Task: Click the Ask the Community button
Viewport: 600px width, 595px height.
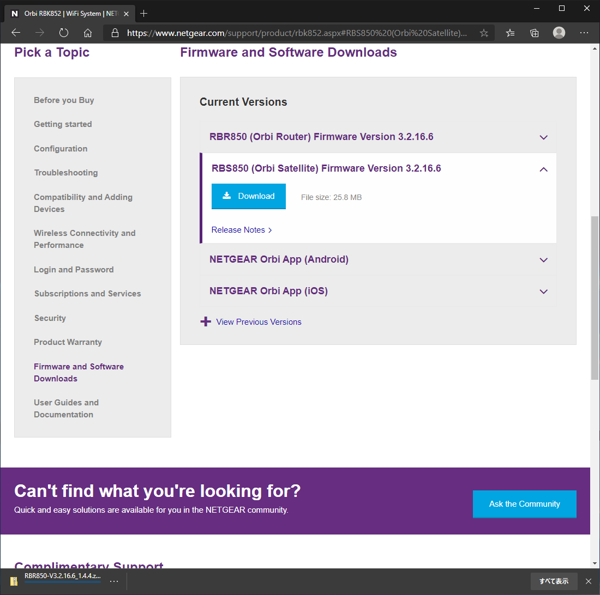Action: pos(524,504)
